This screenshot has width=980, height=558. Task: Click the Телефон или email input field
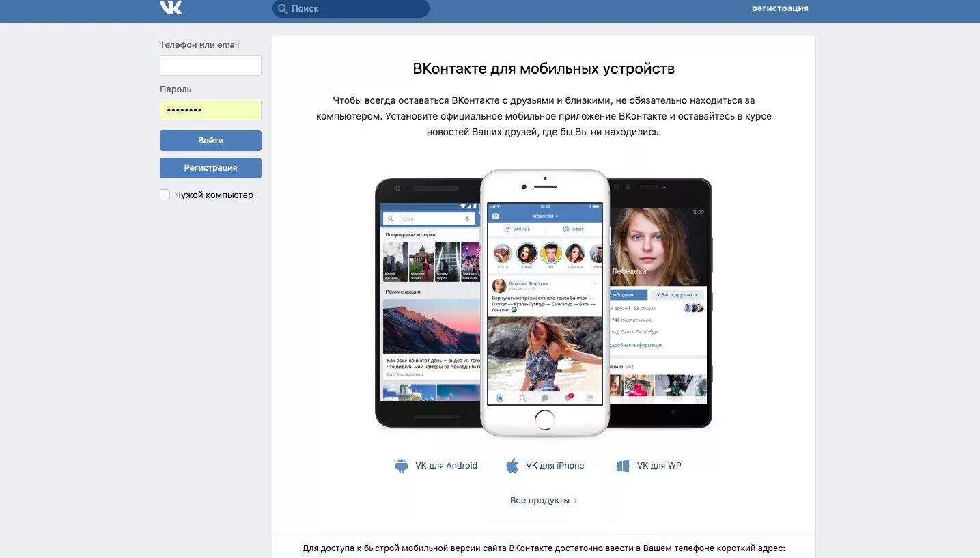click(x=210, y=66)
